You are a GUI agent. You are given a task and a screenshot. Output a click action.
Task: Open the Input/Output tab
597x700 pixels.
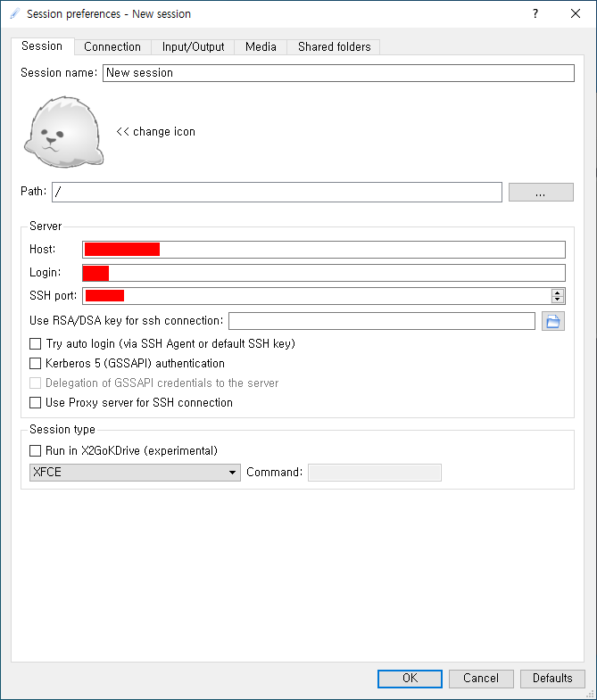pos(193,47)
